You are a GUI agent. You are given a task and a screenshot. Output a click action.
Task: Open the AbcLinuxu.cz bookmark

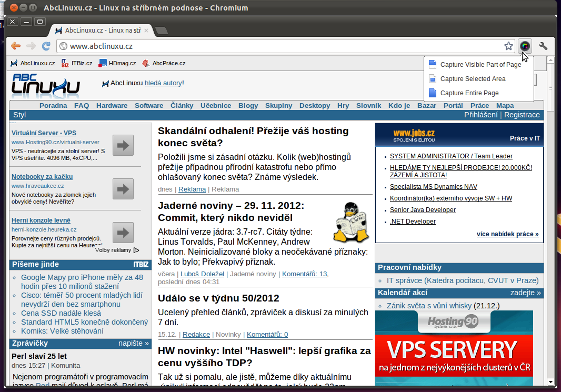click(33, 63)
